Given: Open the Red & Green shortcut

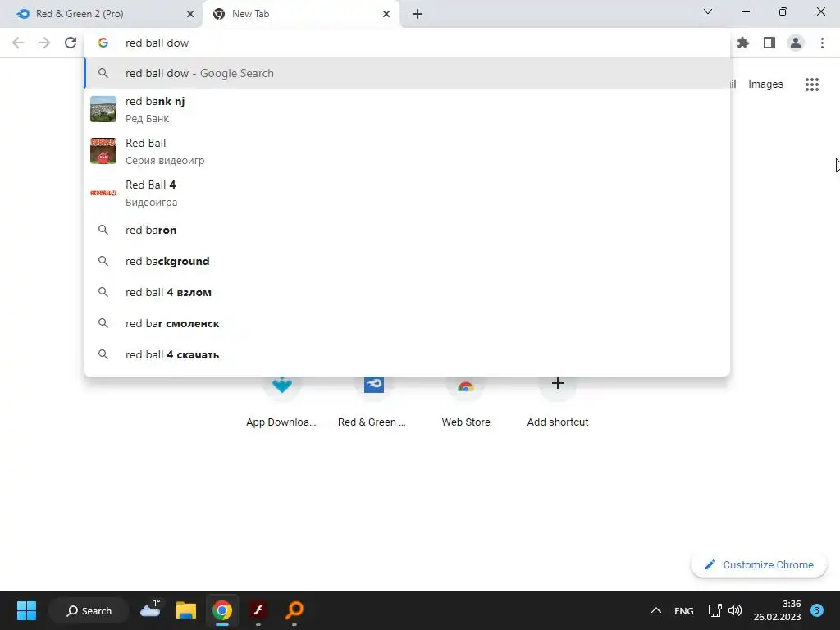Looking at the screenshot, I should tap(373, 403).
